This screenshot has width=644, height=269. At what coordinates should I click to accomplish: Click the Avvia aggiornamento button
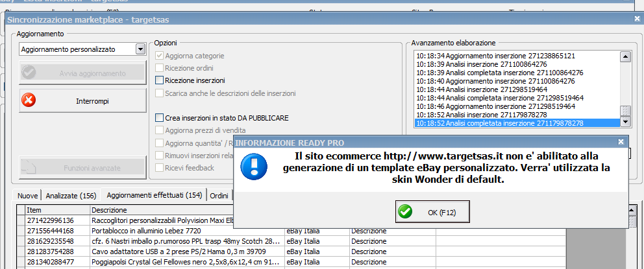point(82,73)
